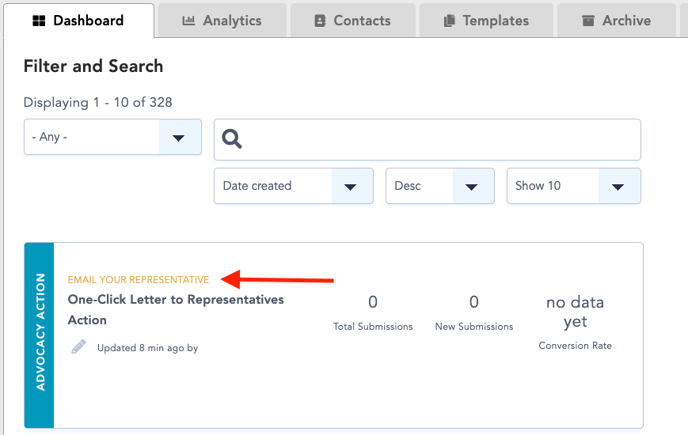Select the Advocacy Action vertical banner

click(39, 335)
